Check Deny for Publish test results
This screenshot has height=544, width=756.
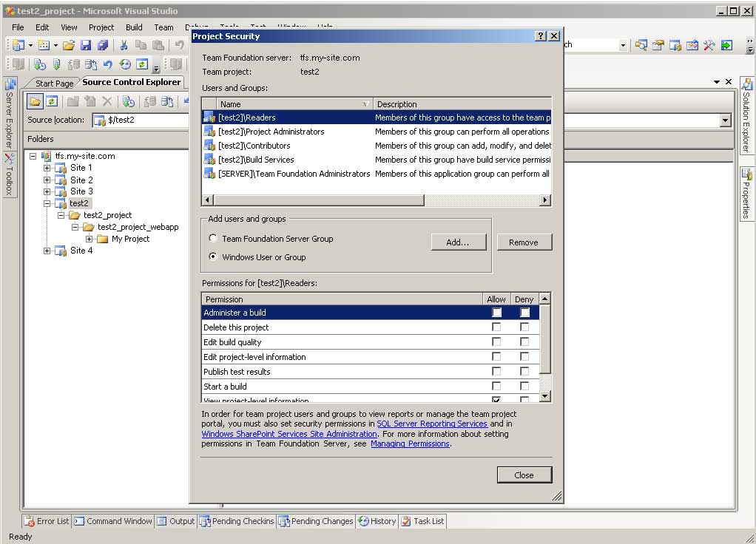[524, 372]
